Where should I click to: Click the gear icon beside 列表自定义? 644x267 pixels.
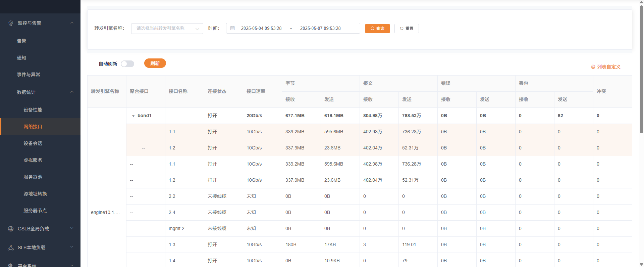593,67
